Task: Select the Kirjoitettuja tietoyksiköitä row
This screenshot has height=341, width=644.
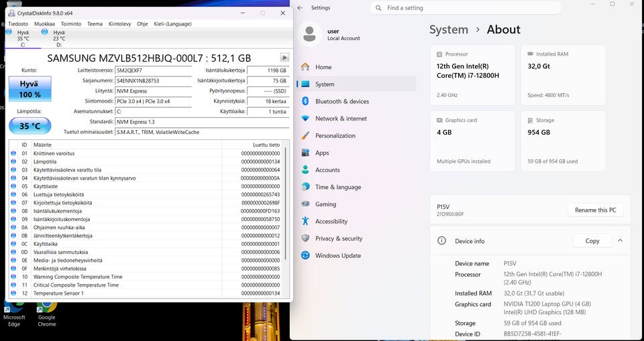Action: (146, 203)
